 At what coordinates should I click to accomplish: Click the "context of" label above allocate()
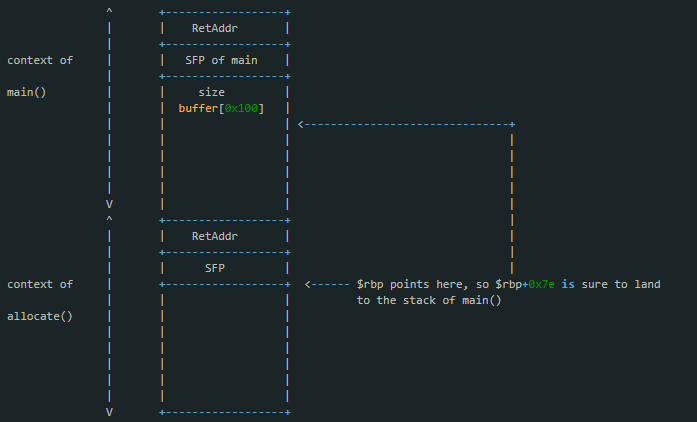[x=40, y=284]
